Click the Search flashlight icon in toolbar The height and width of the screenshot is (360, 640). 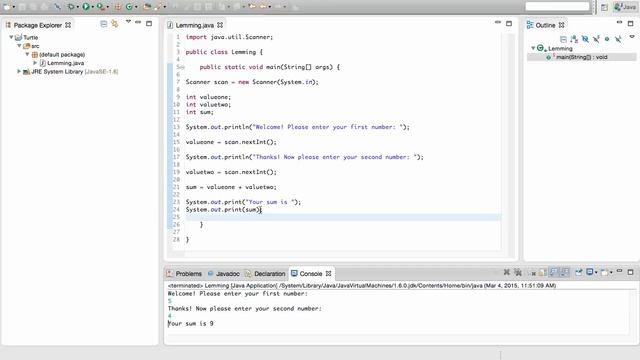click(158, 7)
